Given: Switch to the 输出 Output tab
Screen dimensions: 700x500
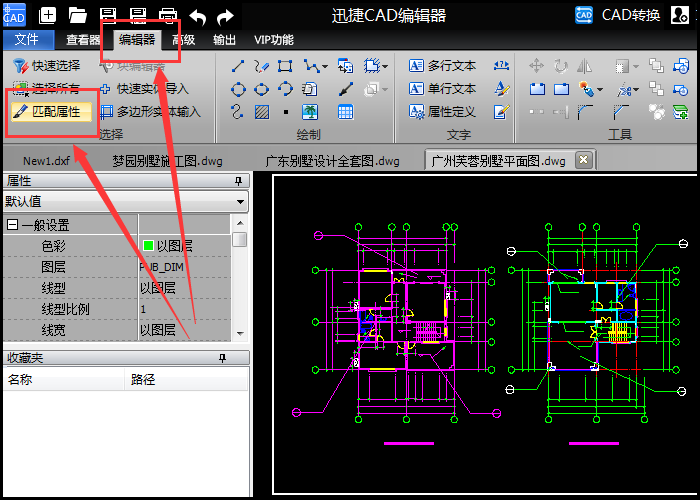Looking at the screenshot, I should click(x=224, y=40).
